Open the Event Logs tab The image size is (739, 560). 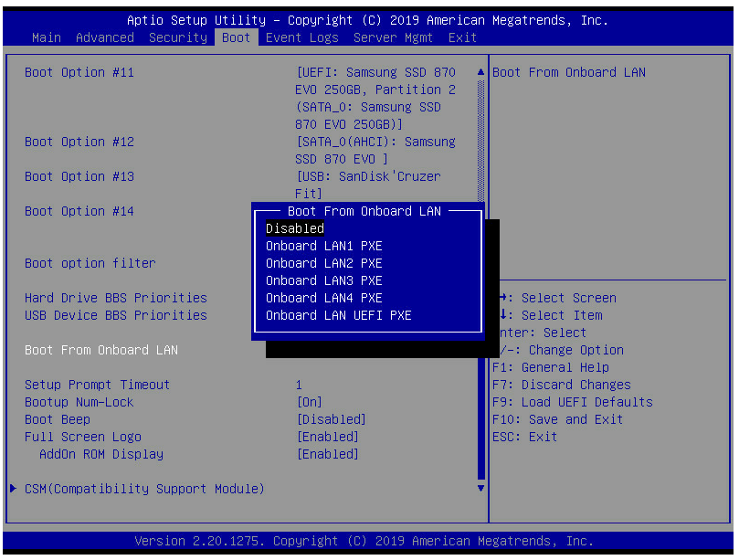(x=301, y=37)
